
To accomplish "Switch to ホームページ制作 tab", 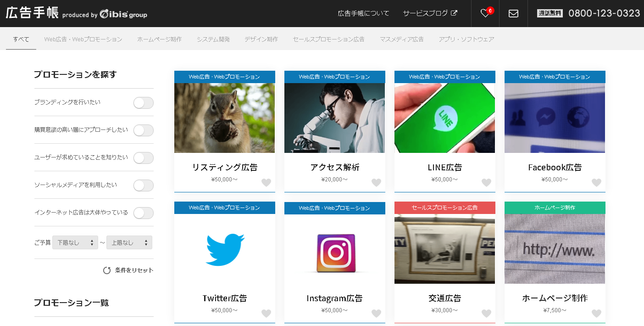I will coord(159,39).
